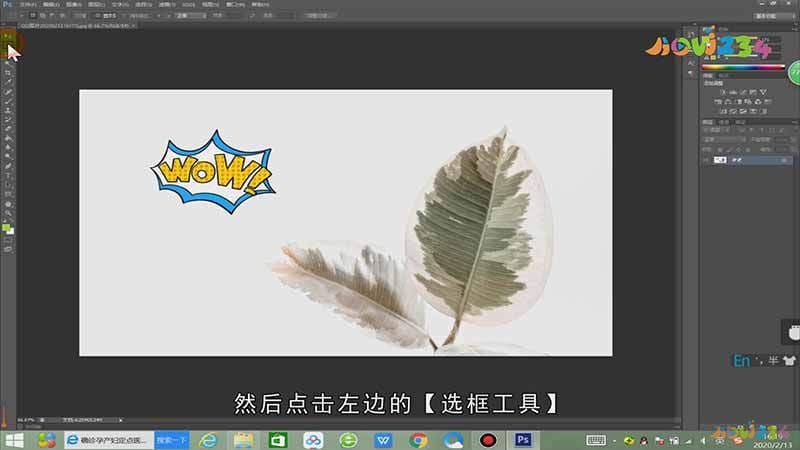Select the Quick Selection tool
Viewport: 800px width, 450px height.
click(8, 64)
